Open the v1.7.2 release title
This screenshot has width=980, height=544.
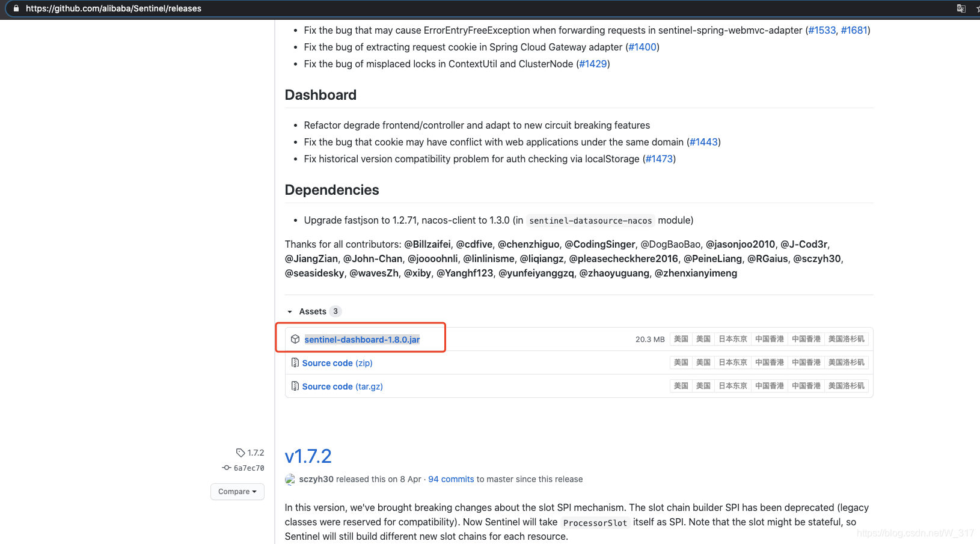pyautogui.click(x=308, y=456)
